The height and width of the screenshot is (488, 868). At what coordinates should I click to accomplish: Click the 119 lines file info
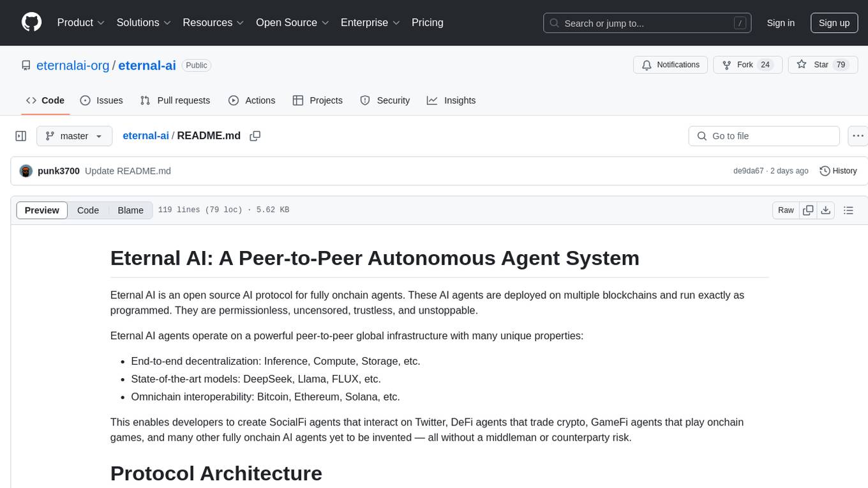click(223, 210)
